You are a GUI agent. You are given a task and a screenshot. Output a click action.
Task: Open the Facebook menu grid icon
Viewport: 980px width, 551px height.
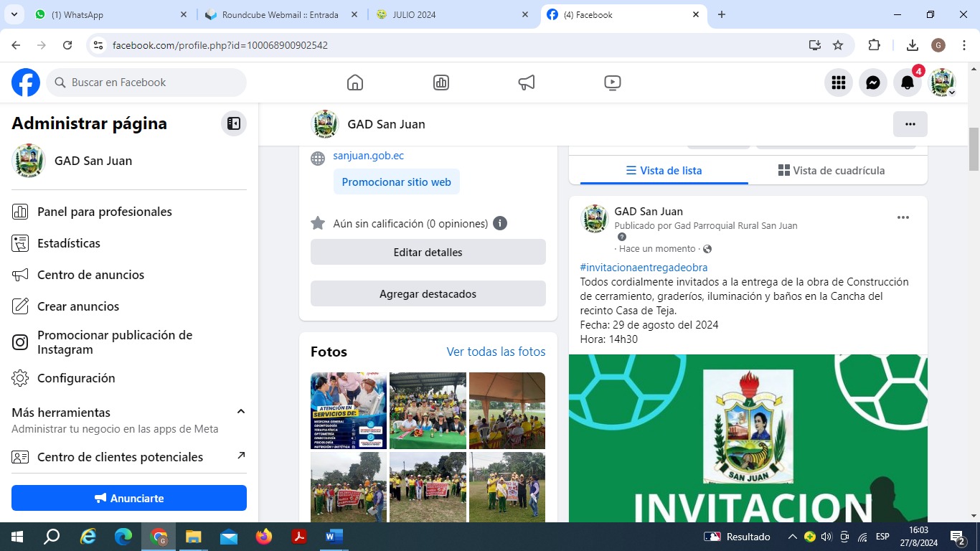839,83
